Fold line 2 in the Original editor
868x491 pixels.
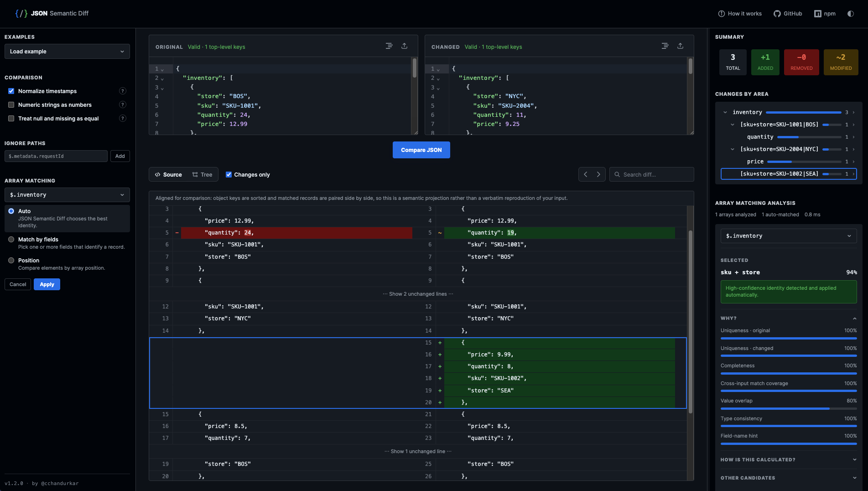(x=162, y=78)
